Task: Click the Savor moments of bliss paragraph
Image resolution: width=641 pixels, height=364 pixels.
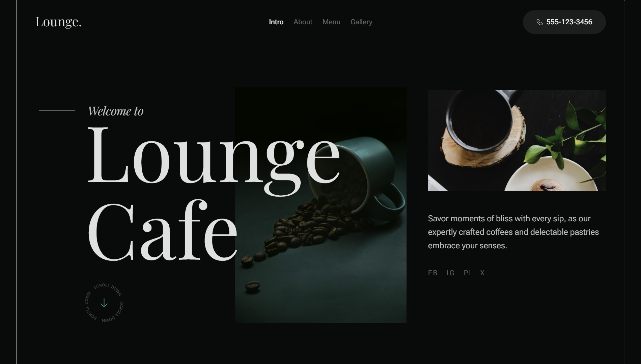Action: pyautogui.click(x=513, y=232)
